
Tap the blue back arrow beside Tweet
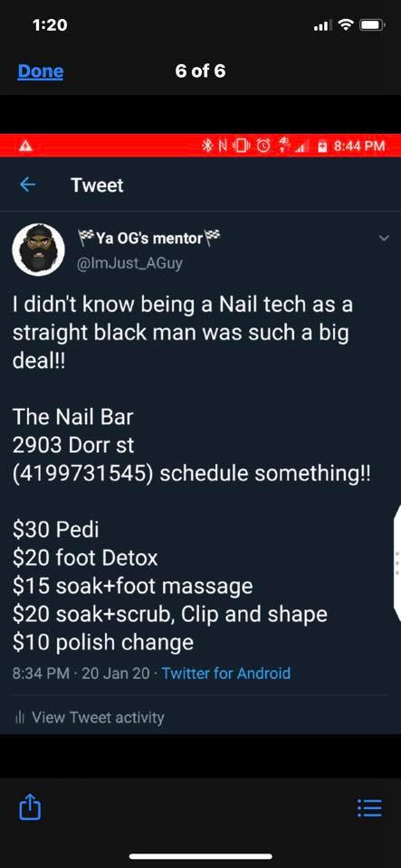click(28, 184)
